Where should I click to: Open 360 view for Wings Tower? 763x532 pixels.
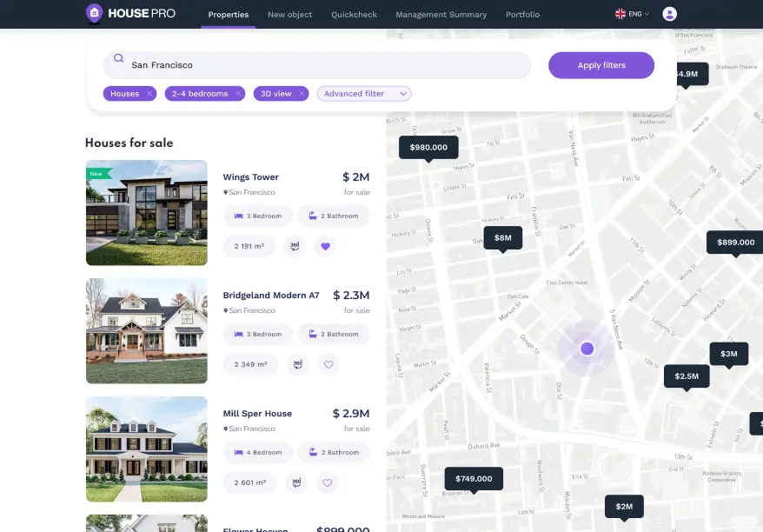295,246
